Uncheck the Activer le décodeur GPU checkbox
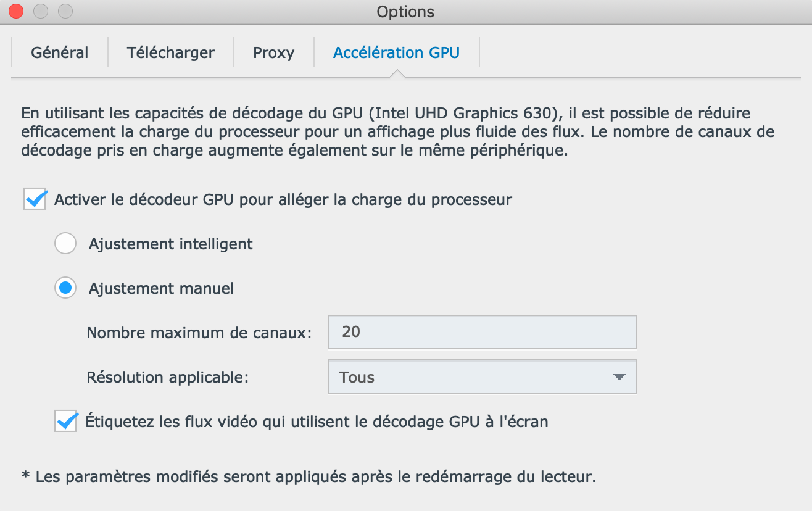 point(35,199)
